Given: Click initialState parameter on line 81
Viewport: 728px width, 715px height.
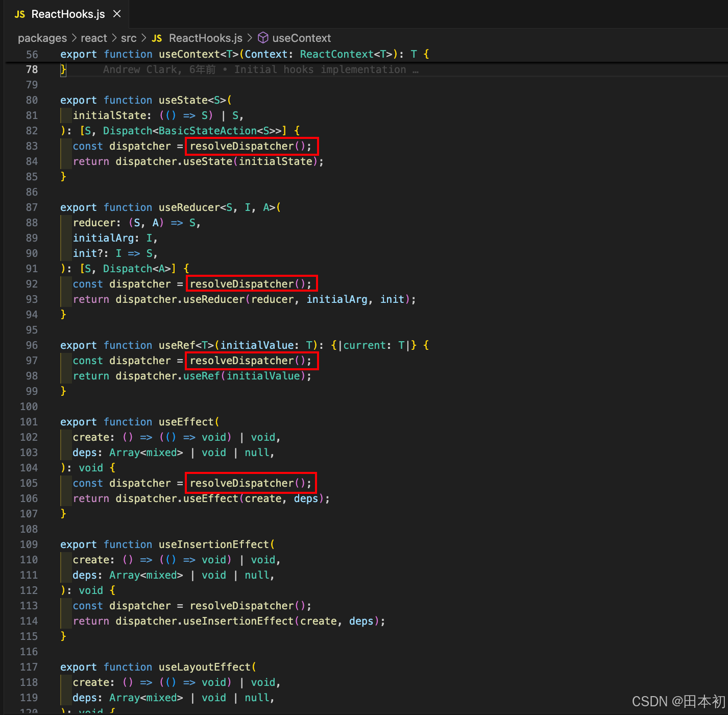Looking at the screenshot, I should (109, 115).
